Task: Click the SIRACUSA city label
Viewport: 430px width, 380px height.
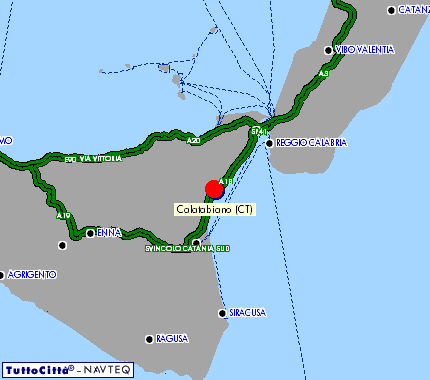Action: (248, 313)
